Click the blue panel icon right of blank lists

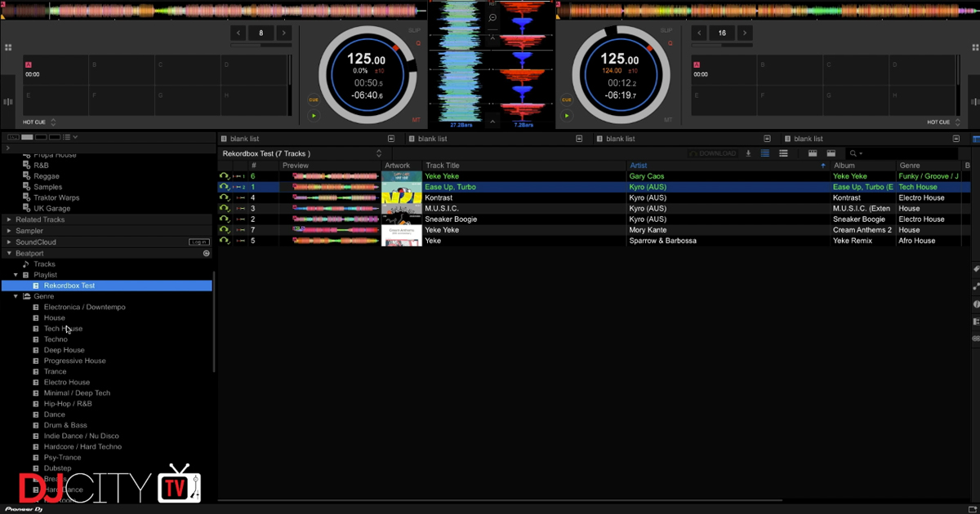[x=975, y=139]
